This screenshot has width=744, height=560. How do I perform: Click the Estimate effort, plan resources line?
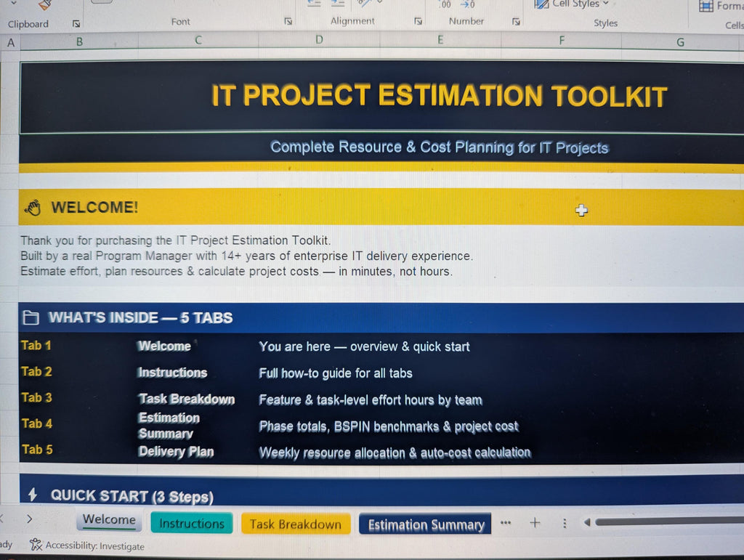(x=236, y=271)
